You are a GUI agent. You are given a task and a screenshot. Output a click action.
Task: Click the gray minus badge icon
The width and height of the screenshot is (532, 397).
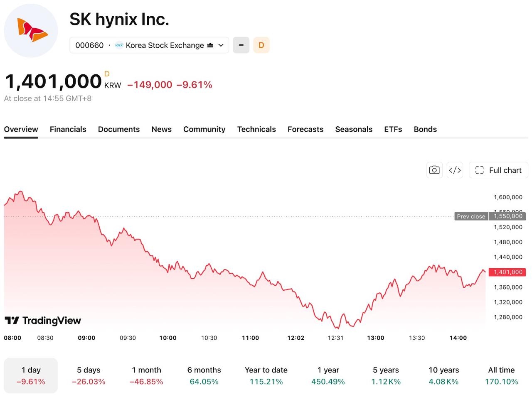(x=241, y=45)
